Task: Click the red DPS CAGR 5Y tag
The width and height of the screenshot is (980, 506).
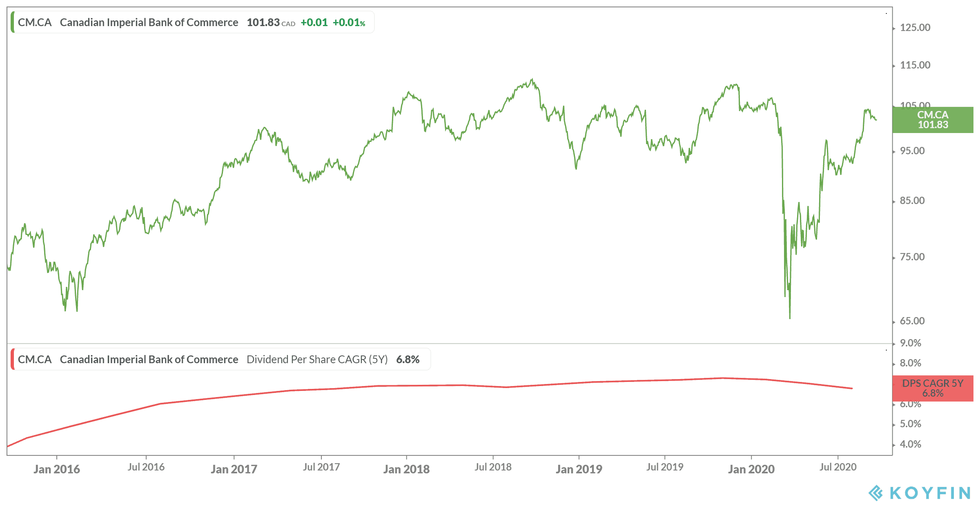Action: (933, 388)
